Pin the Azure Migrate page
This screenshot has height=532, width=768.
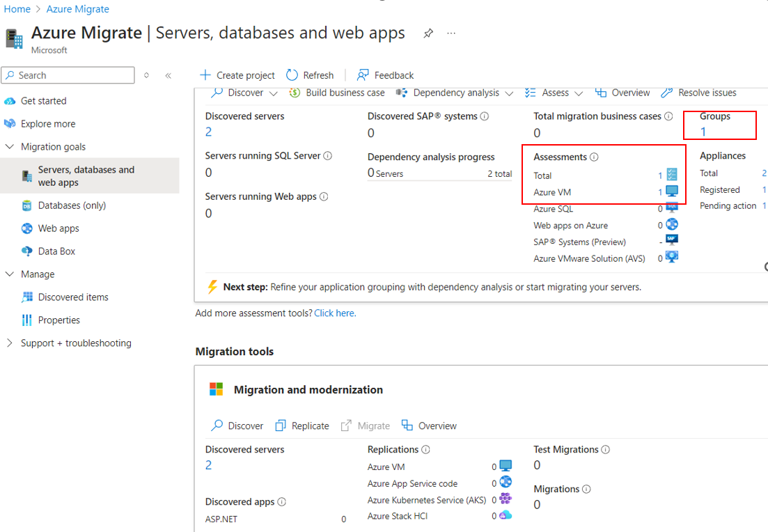click(x=428, y=32)
